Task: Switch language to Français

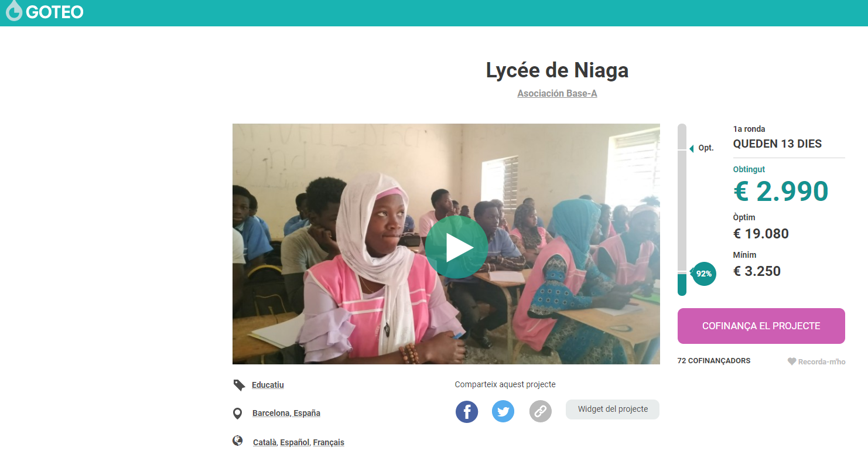Action: (329, 442)
